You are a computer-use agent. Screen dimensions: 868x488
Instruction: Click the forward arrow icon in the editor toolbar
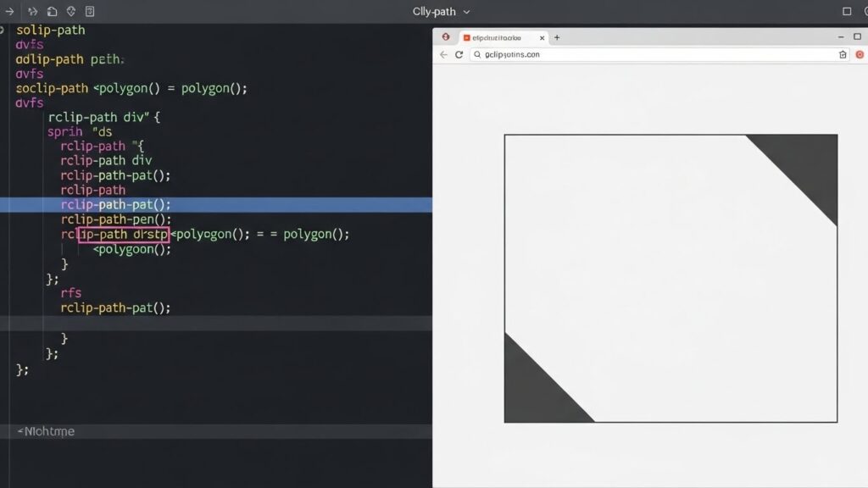(9, 12)
